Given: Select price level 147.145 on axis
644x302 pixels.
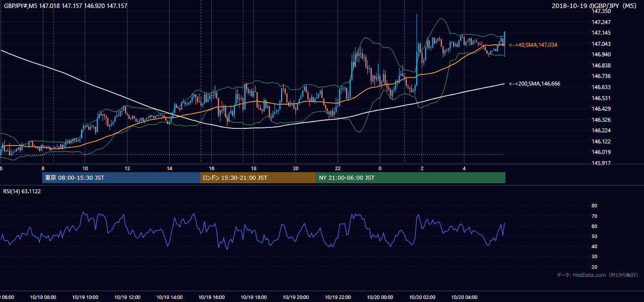Looking at the screenshot, I should click(x=602, y=33).
